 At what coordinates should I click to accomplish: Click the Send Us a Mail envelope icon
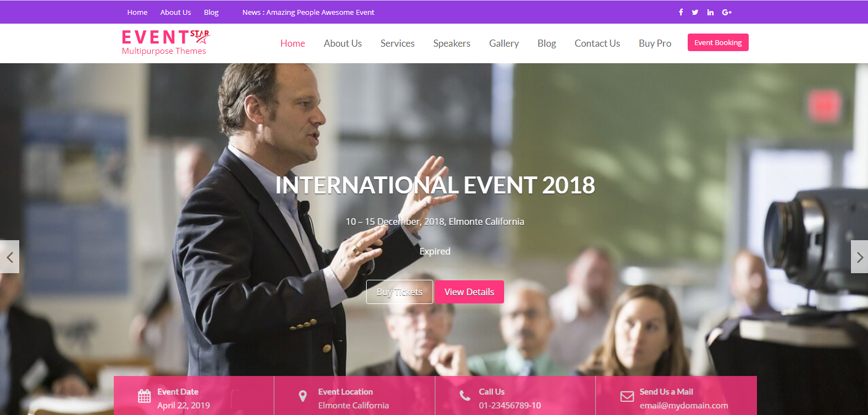[x=627, y=396]
